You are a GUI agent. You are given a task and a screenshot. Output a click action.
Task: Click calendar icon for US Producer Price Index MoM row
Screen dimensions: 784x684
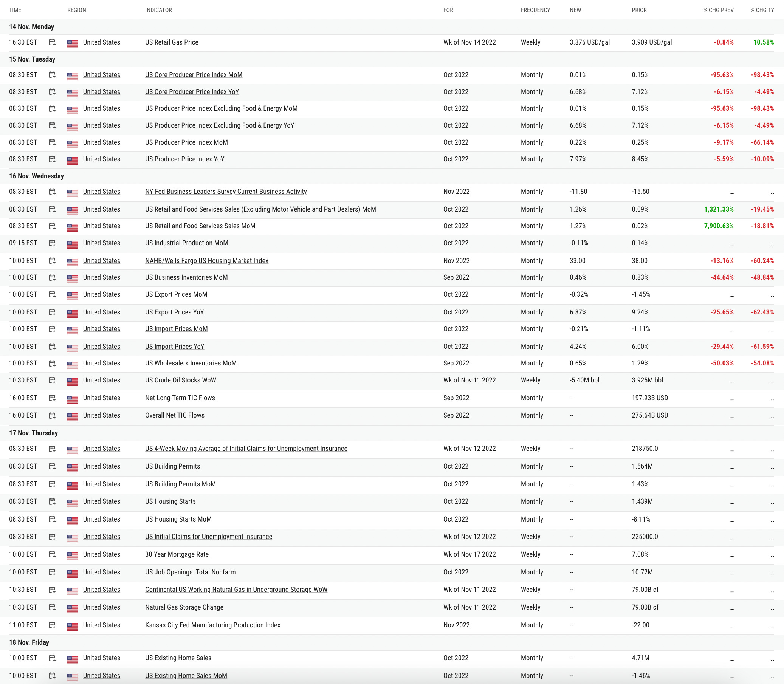click(52, 142)
